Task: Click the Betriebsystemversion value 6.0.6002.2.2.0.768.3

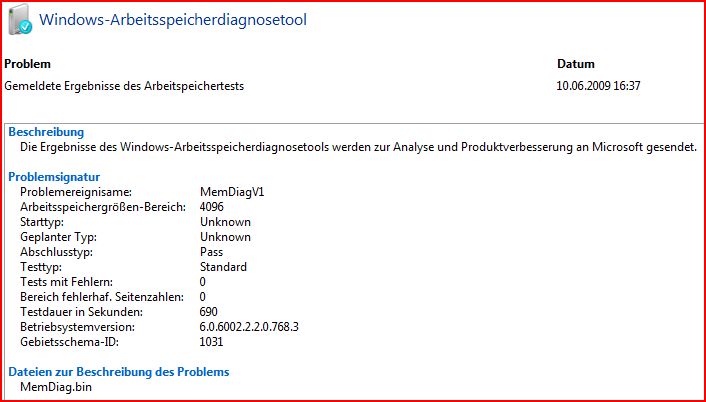Action: tap(249, 327)
